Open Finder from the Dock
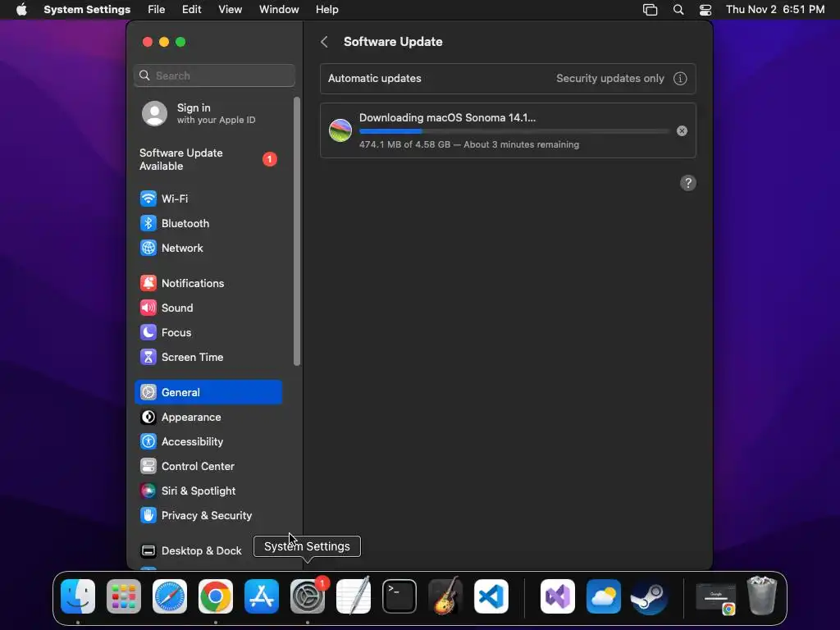Viewport: 840px width, 630px height. pos(78,596)
